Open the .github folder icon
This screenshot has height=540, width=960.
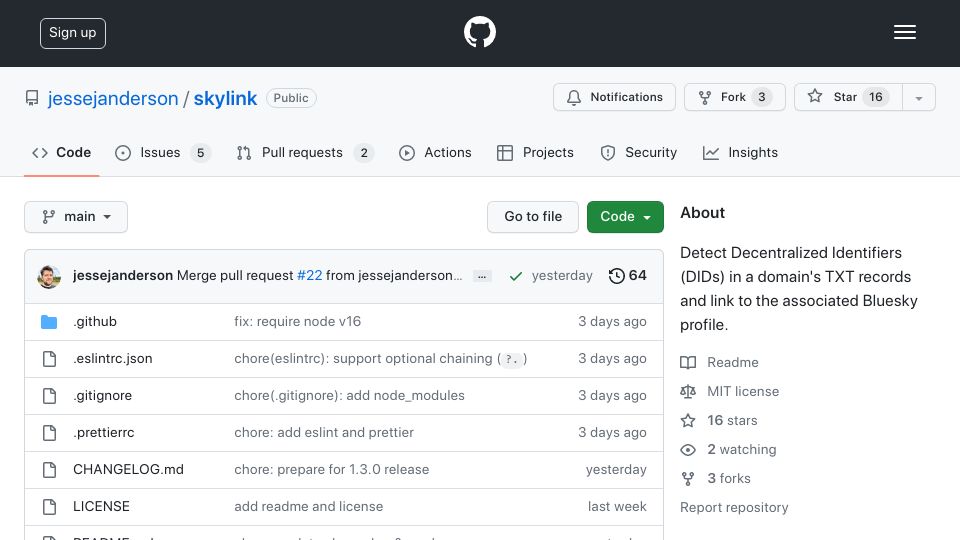(x=49, y=322)
